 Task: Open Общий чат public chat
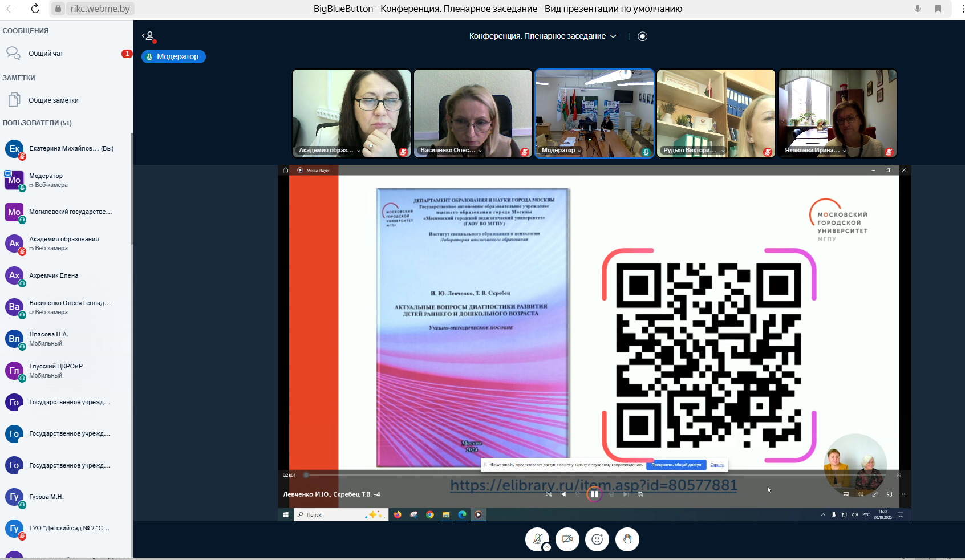click(46, 54)
